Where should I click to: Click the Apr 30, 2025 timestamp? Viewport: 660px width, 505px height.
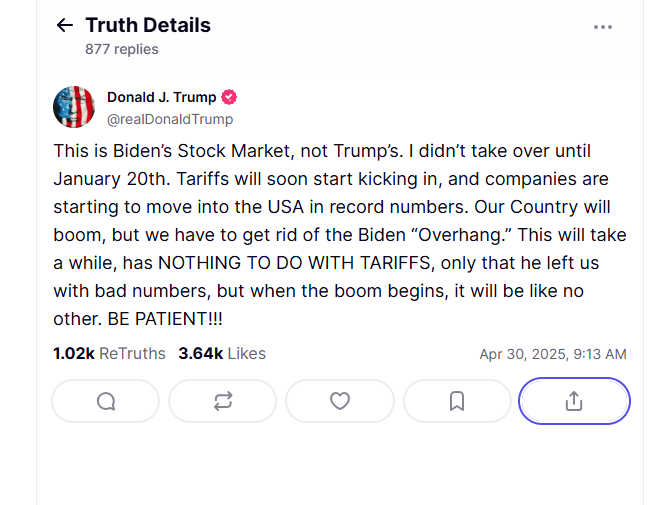(x=553, y=354)
